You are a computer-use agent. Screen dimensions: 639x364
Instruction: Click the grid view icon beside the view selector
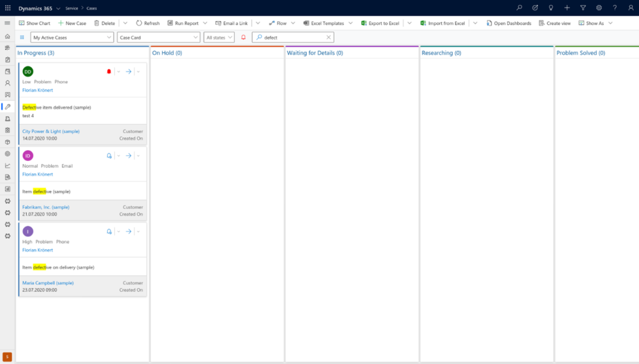[x=22, y=37]
